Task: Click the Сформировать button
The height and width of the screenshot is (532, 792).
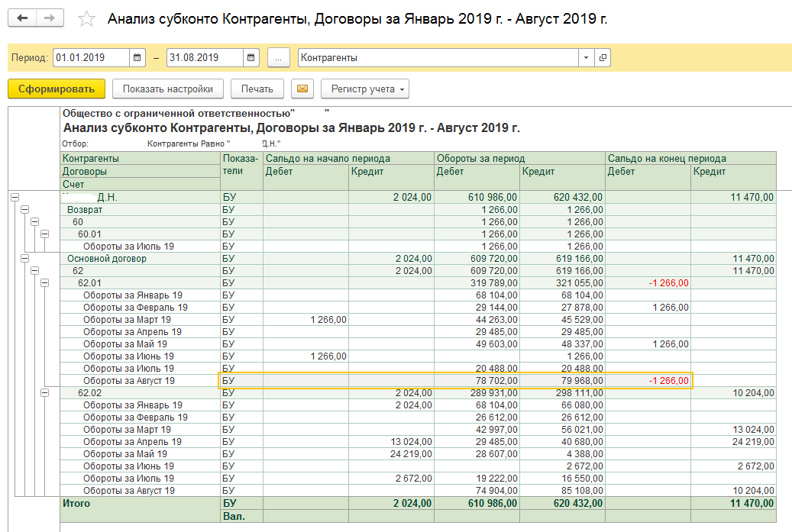Action: (57, 89)
